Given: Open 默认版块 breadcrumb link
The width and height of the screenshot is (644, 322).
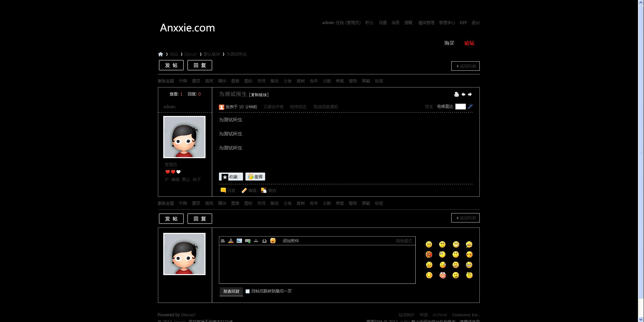Looking at the screenshot, I should click(x=212, y=54).
